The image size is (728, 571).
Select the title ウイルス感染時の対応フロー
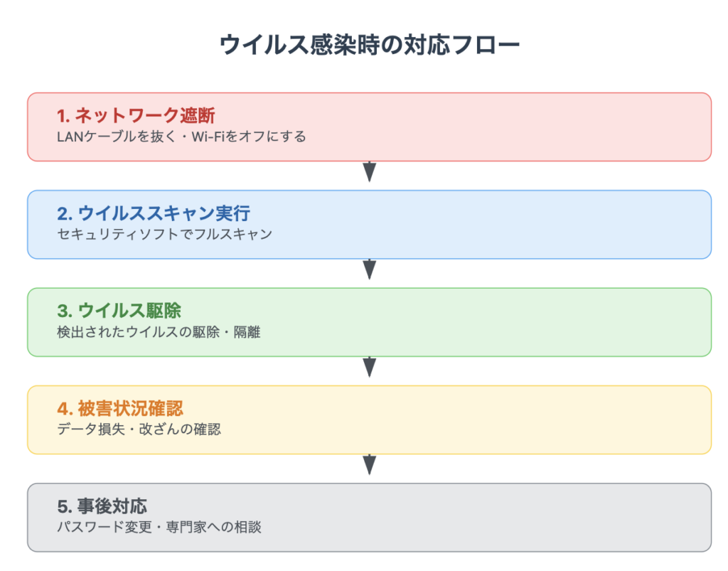(369, 45)
